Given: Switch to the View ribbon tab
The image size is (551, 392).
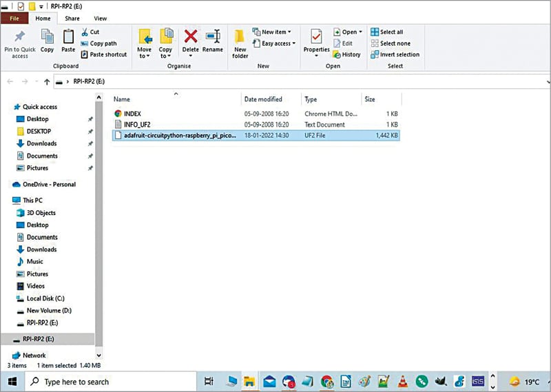Looking at the screenshot, I should [100, 19].
